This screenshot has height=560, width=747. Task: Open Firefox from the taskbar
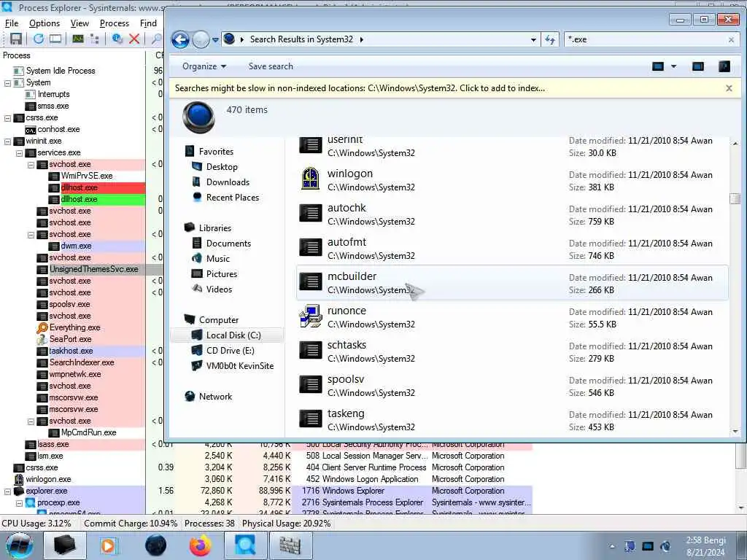201,545
